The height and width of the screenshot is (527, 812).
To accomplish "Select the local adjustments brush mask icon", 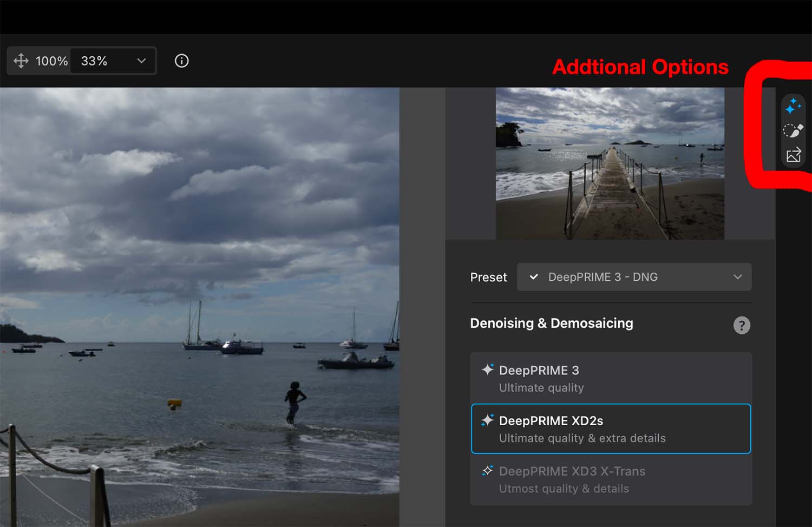I will [x=793, y=130].
